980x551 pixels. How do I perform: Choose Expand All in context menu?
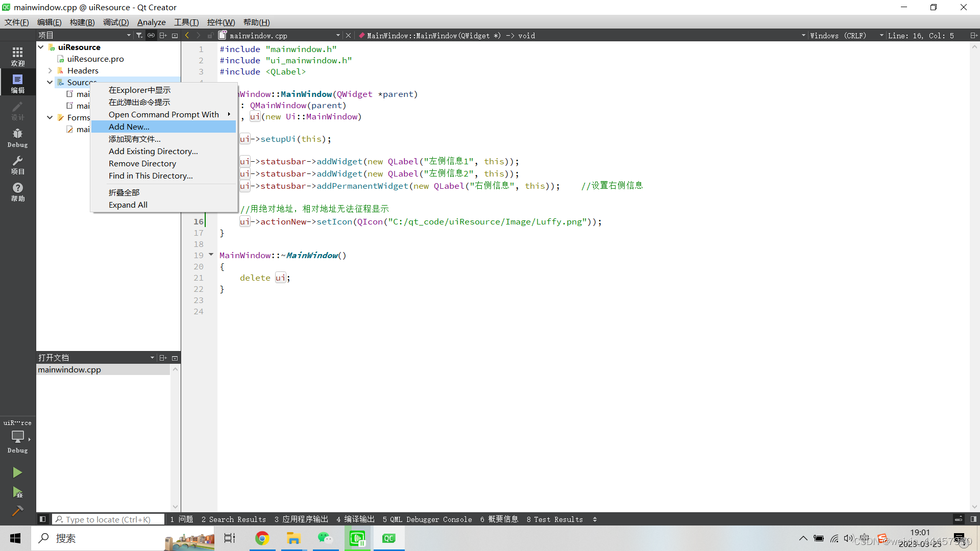163,205
